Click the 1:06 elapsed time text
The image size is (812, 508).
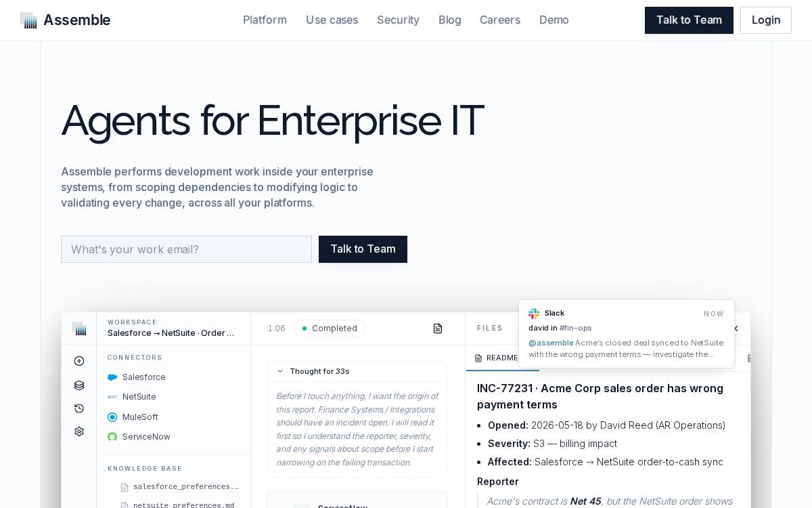tap(276, 329)
